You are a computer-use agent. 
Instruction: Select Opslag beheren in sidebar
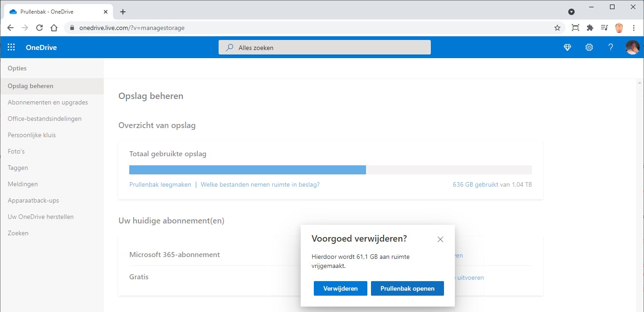[52, 86]
